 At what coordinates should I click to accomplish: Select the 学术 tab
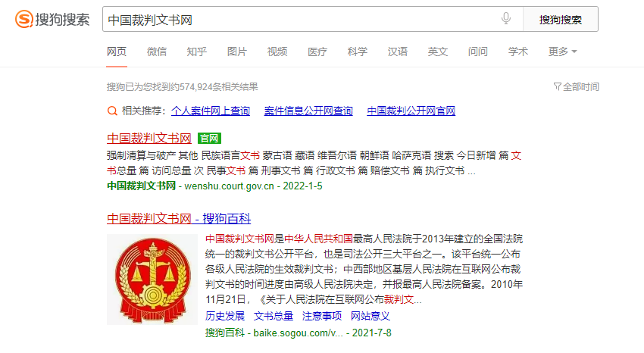pos(518,52)
